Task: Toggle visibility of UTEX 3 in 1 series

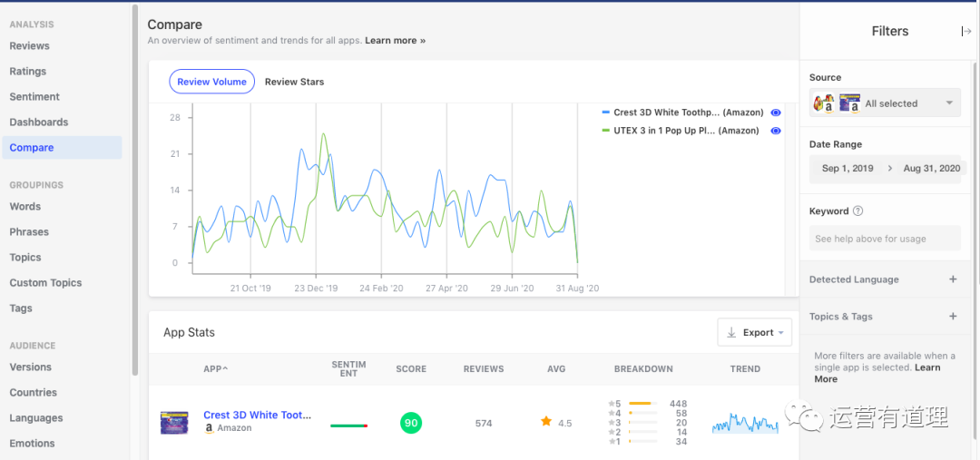Action: click(776, 131)
